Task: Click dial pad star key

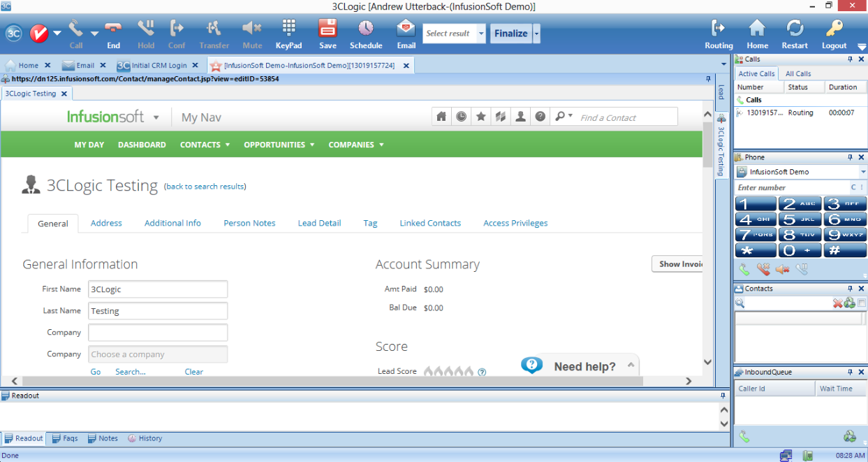Action: tap(756, 250)
